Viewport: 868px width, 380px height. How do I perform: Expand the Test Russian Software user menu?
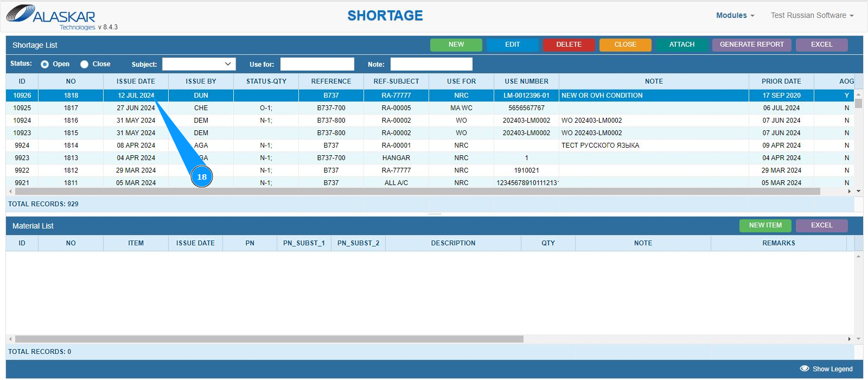[812, 15]
